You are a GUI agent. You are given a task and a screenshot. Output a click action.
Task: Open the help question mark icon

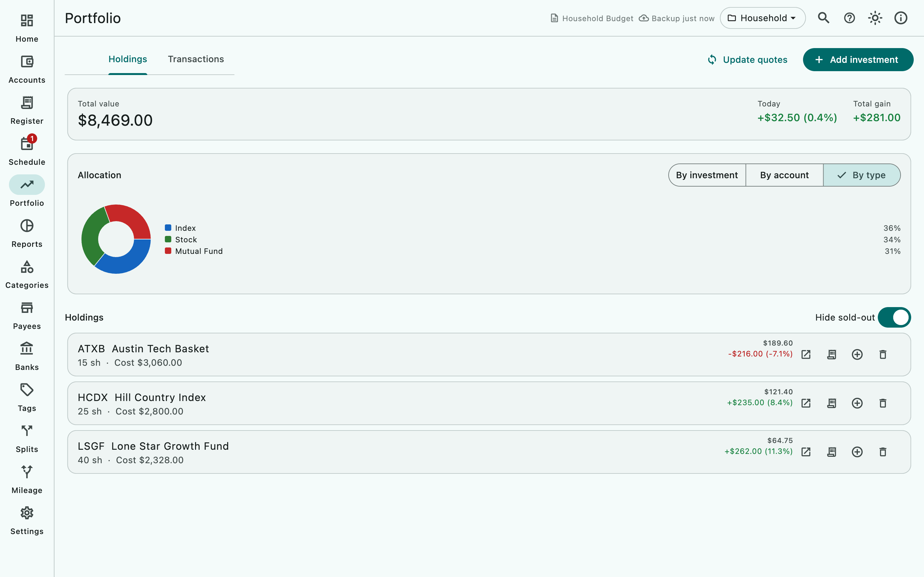pos(849,18)
